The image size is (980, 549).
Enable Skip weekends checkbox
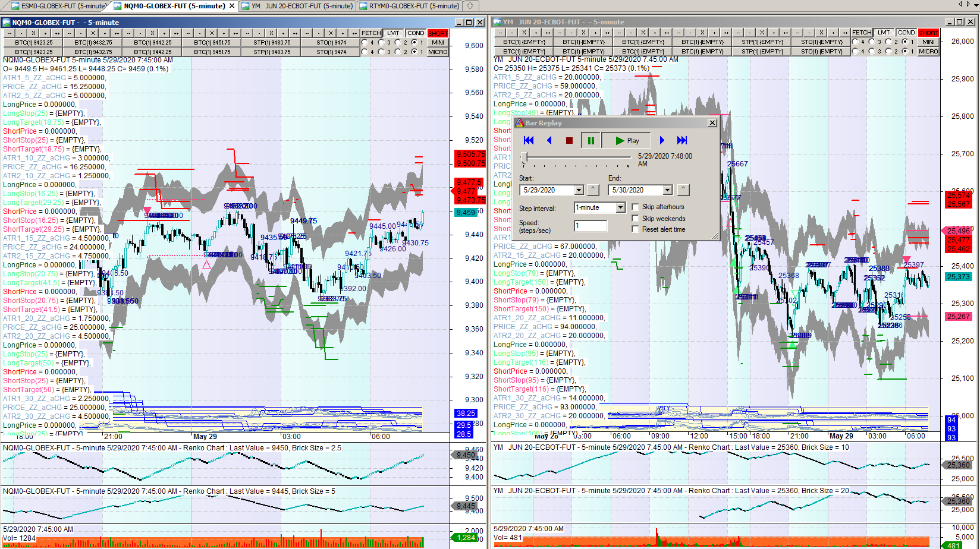coord(635,218)
